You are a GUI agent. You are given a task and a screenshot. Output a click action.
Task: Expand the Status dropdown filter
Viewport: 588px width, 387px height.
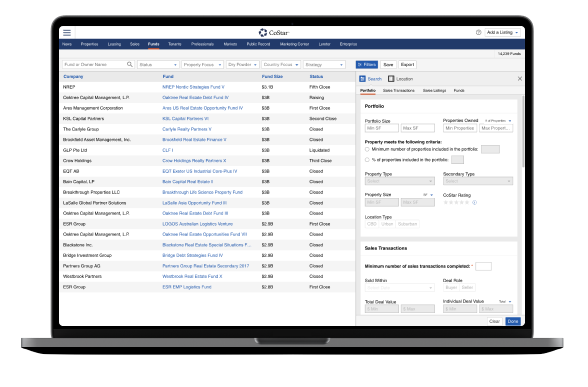click(158, 64)
